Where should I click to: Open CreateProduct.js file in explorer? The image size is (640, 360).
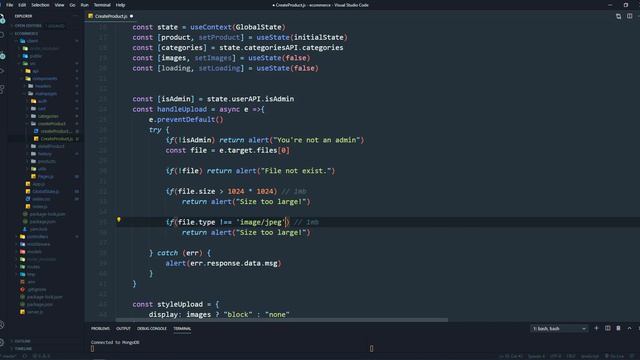tap(56, 139)
